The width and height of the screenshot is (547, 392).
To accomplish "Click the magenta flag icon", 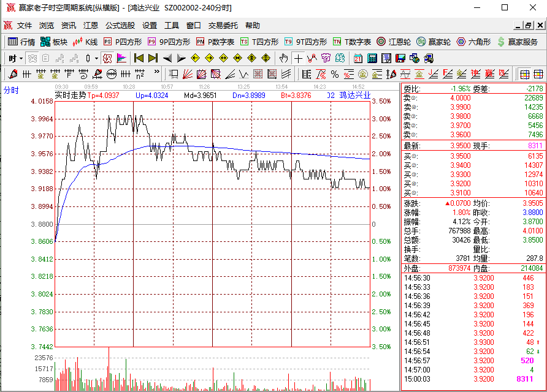I will (x=121, y=58).
